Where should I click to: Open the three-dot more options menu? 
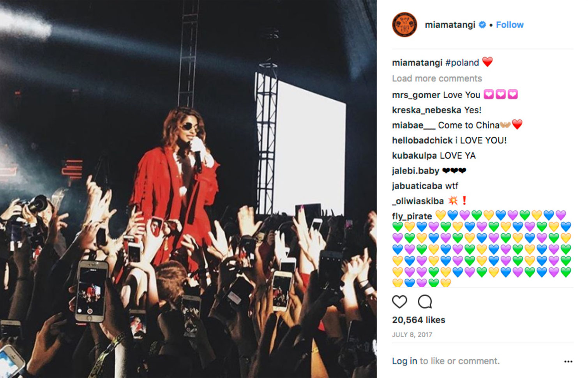[x=568, y=362]
